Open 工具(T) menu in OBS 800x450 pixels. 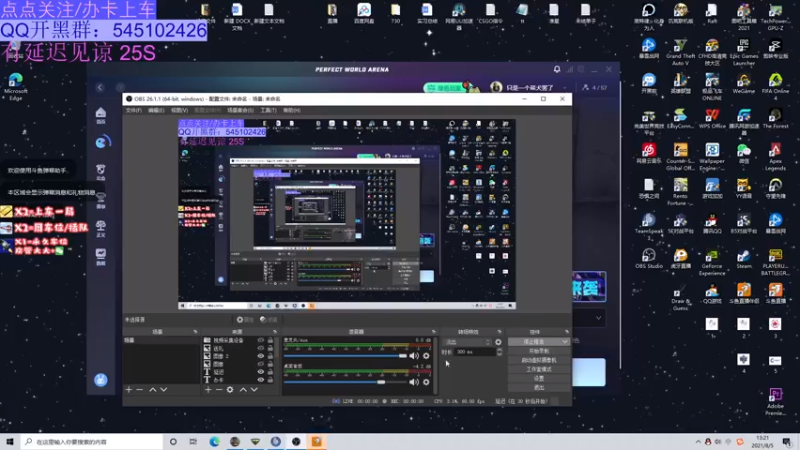(268, 110)
